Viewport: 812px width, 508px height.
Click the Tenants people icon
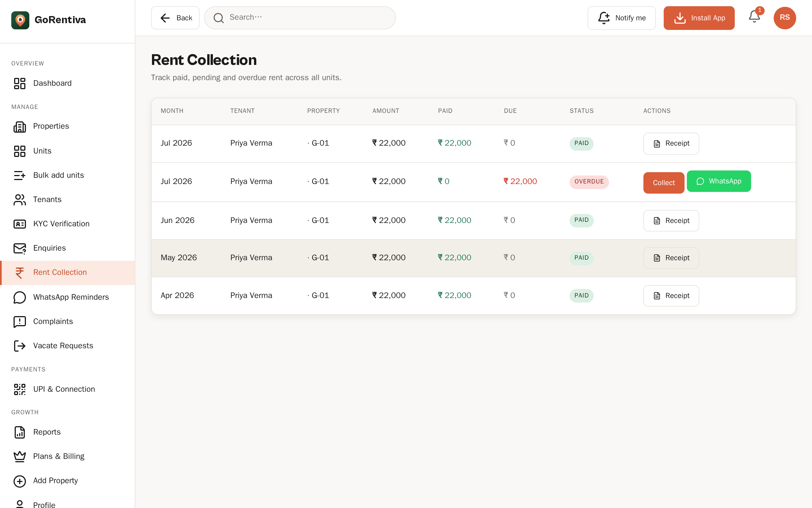point(19,200)
